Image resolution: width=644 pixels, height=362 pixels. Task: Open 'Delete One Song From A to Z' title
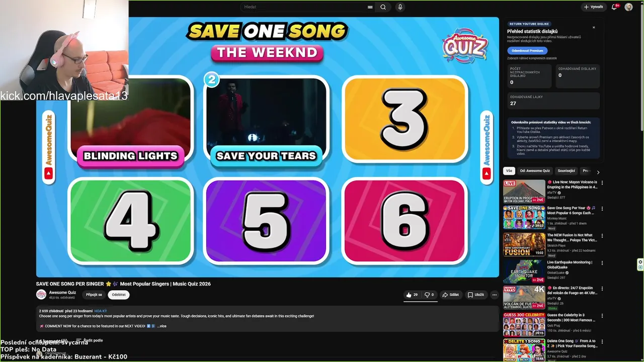[572, 343]
